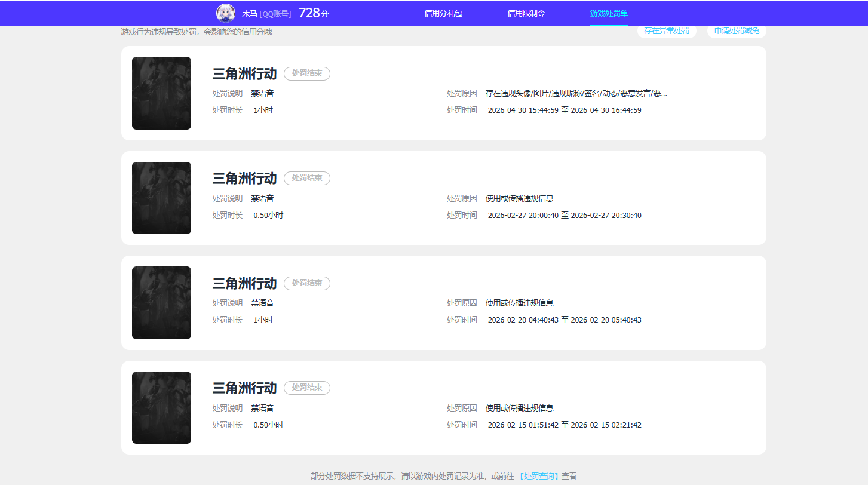Click game thumbnail of 2026-02-20 punishment
The image size is (868, 485).
tap(161, 303)
